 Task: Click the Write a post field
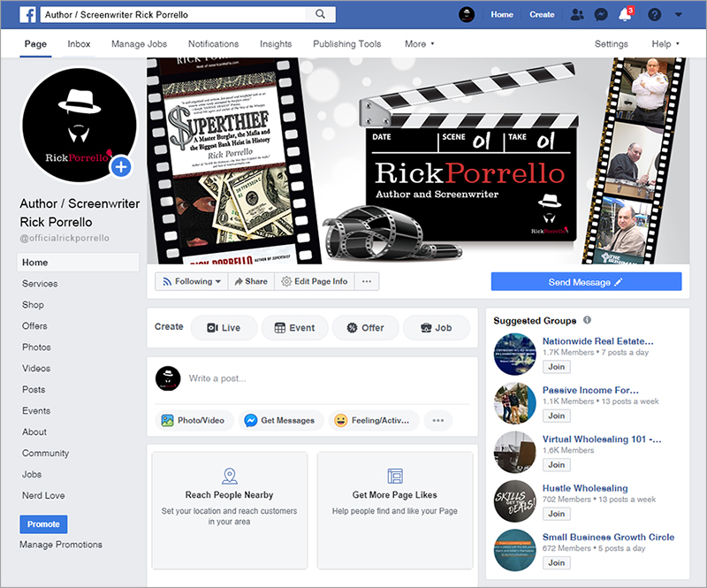point(327,378)
